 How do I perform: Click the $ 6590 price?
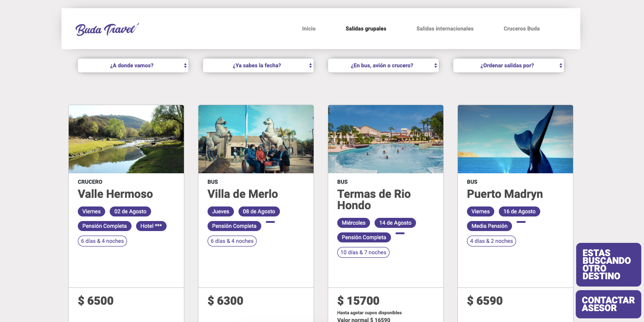(485, 301)
